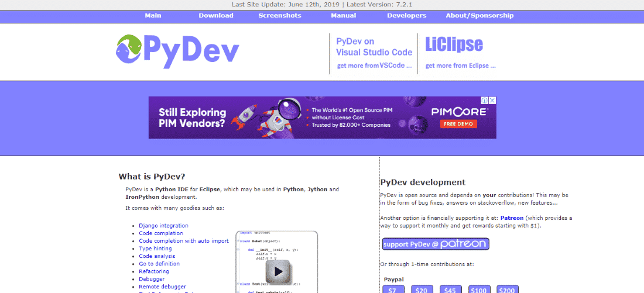Click 'It comes with many goodies such as:'

174,208
